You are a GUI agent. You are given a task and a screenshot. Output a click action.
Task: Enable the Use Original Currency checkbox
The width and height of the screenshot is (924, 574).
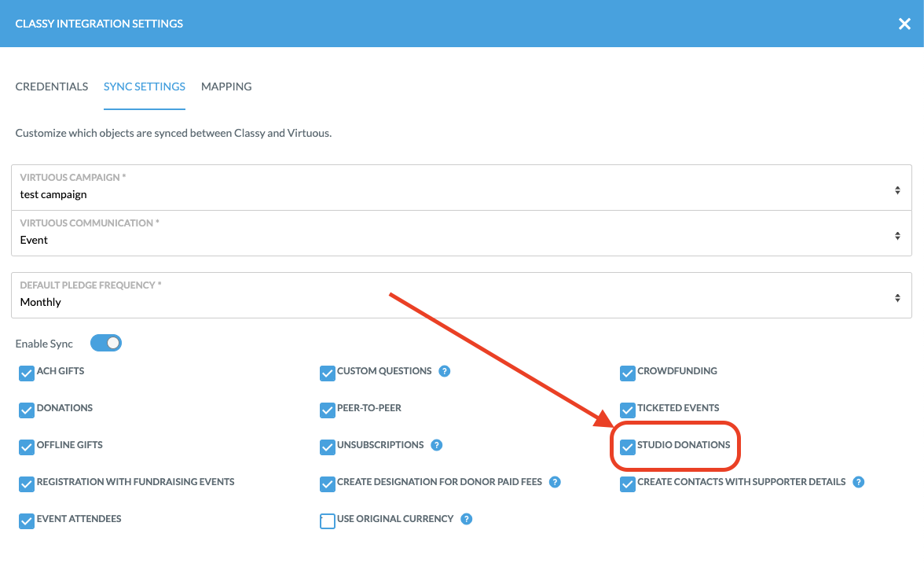tap(328, 521)
